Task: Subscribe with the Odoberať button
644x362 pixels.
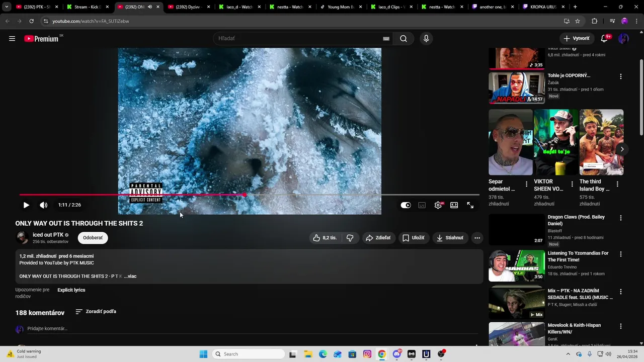Action: [93, 238]
